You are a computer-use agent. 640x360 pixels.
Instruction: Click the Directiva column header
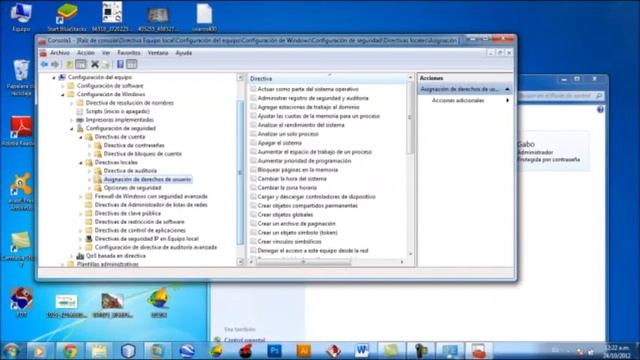coord(328,78)
